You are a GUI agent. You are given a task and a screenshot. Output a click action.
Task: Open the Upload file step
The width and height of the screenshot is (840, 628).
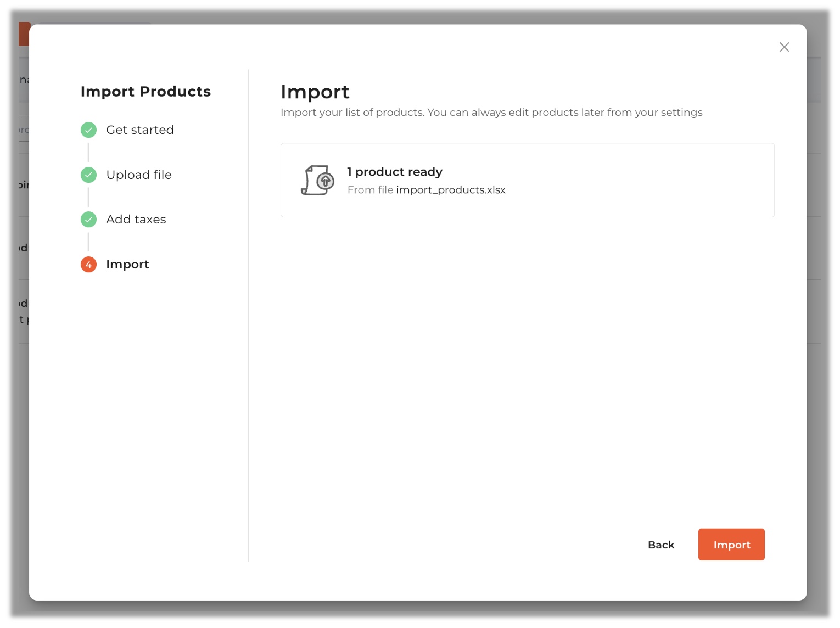click(139, 175)
